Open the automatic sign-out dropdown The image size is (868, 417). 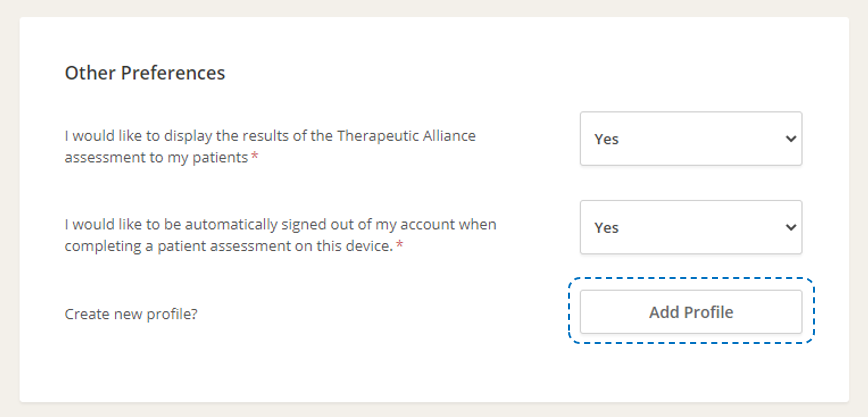[690, 228]
